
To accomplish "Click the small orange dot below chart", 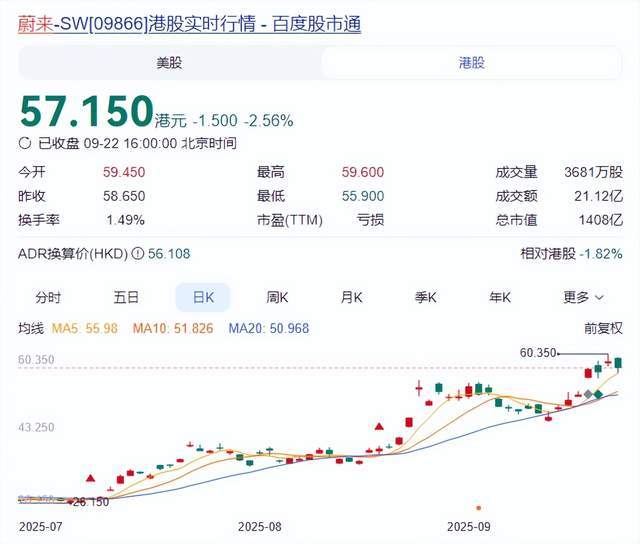I will click(x=478, y=507).
